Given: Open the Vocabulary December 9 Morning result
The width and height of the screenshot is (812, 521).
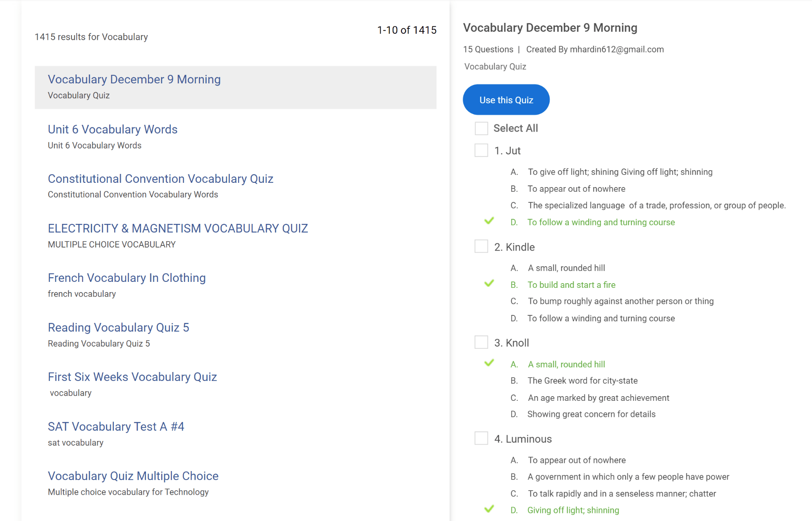Looking at the screenshot, I should (134, 80).
